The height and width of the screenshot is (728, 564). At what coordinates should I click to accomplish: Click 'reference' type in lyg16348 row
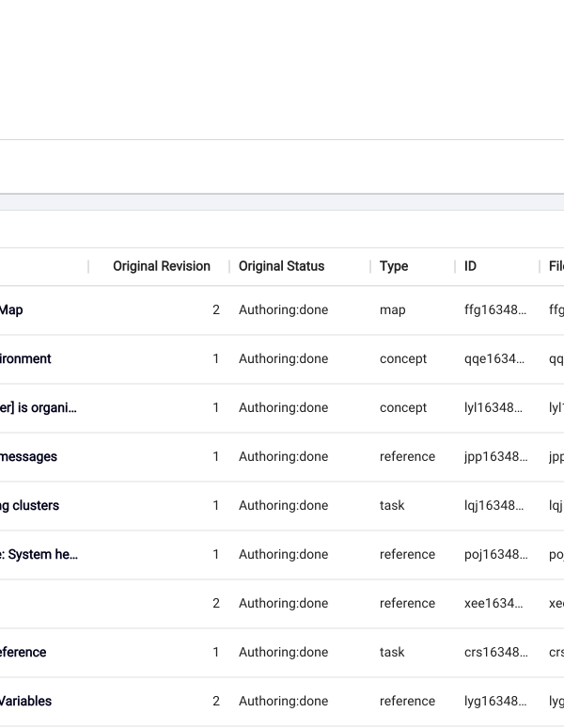point(407,701)
